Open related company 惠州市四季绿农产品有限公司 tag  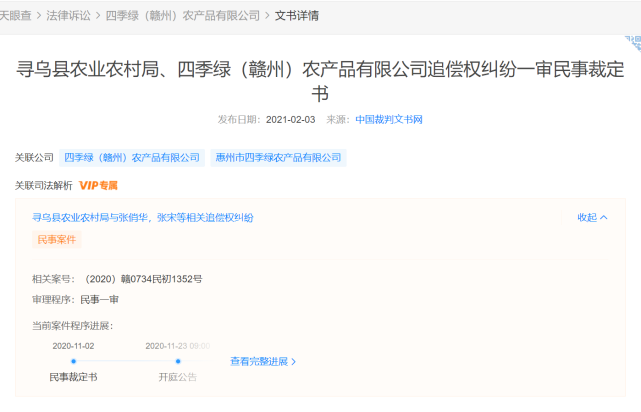(x=278, y=158)
